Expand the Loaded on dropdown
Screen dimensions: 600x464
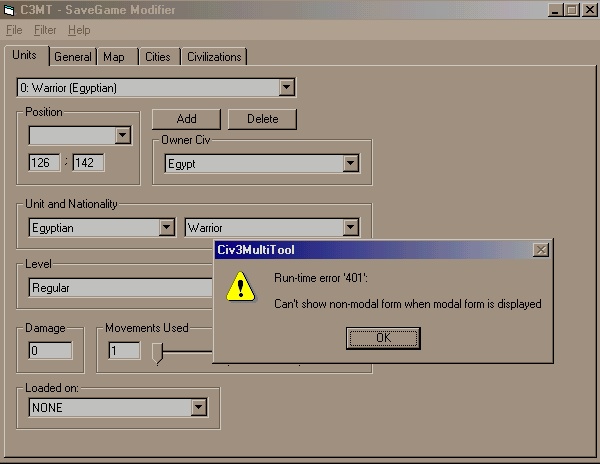198,408
